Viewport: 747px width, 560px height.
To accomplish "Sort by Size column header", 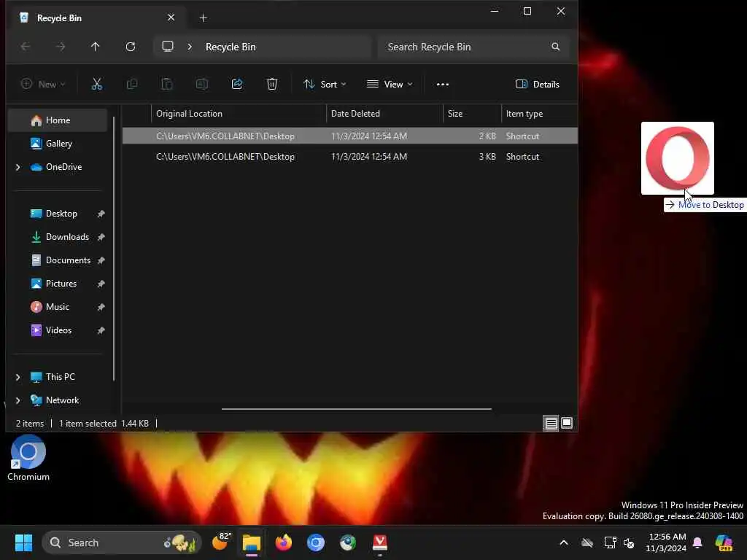I will pyautogui.click(x=472, y=114).
